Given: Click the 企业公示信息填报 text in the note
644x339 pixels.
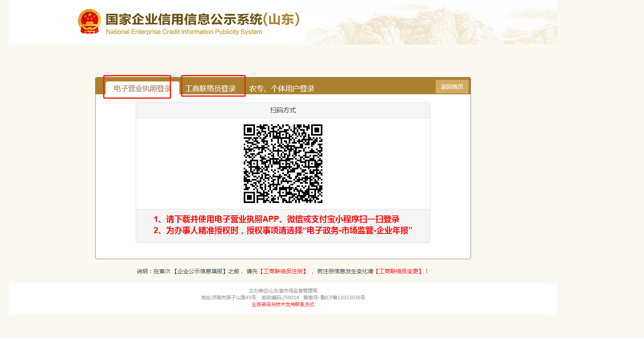Looking at the screenshot, I should point(200,271).
